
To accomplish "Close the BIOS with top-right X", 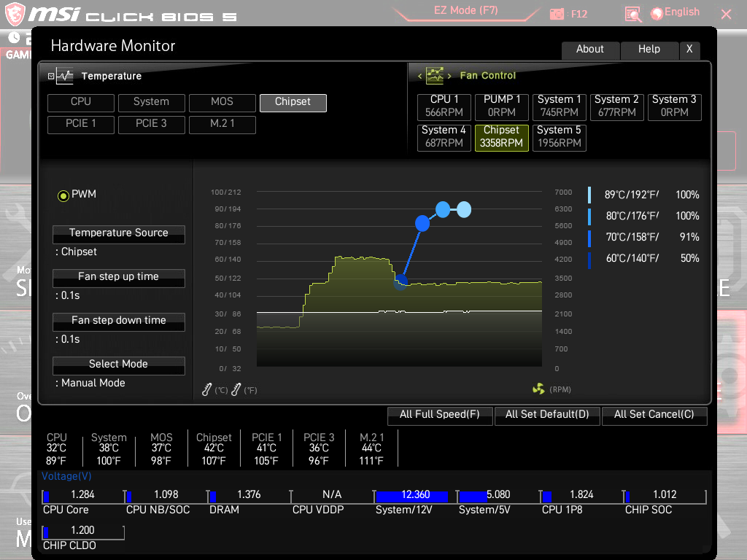I will (x=726, y=15).
